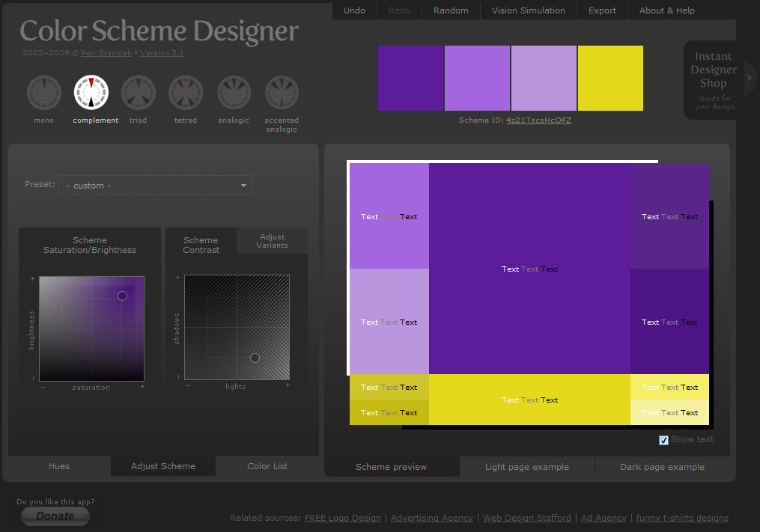Click the Random button
This screenshot has width=760, height=532.
[451, 10]
